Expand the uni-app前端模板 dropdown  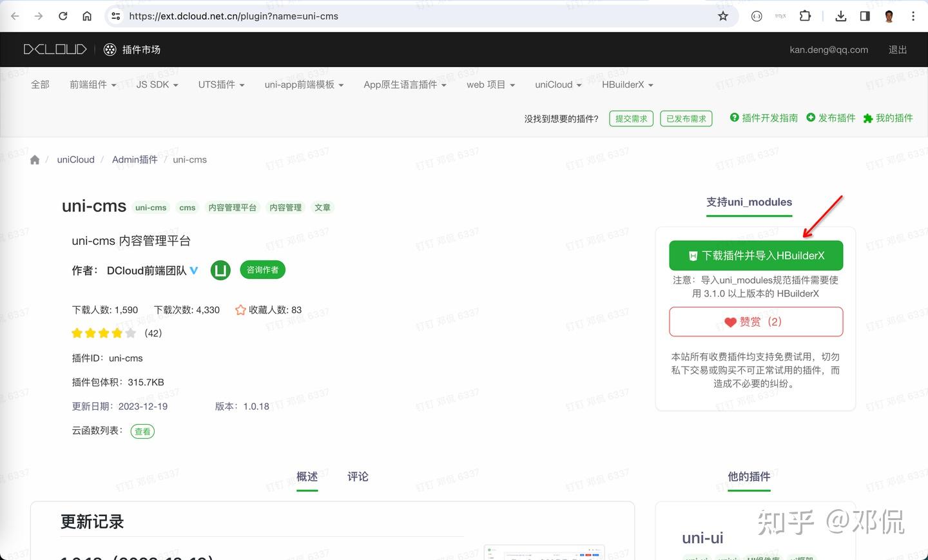(x=304, y=84)
